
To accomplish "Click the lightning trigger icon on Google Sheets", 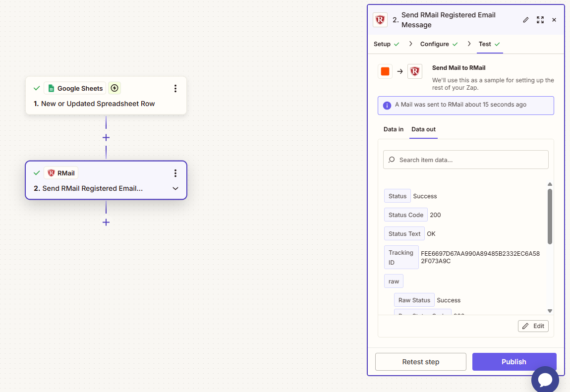I will click(x=114, y=88).
